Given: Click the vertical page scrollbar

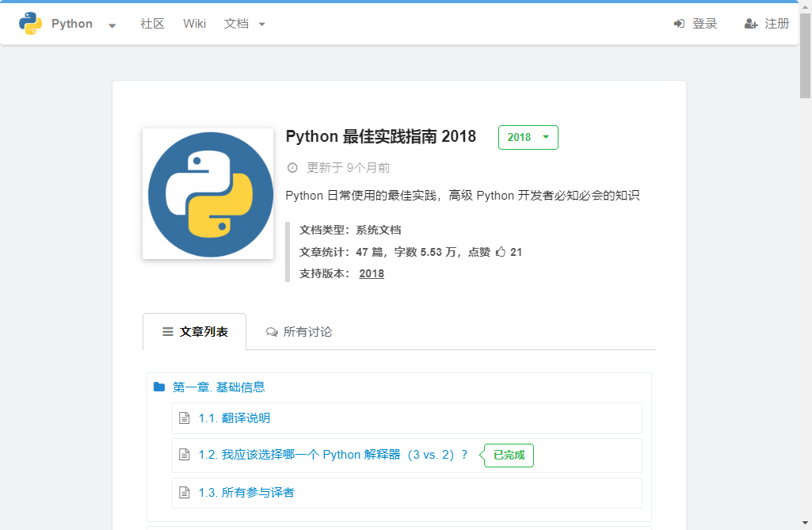Looking at the screenshot, I should pyautogui.click(x=805, y=238).
